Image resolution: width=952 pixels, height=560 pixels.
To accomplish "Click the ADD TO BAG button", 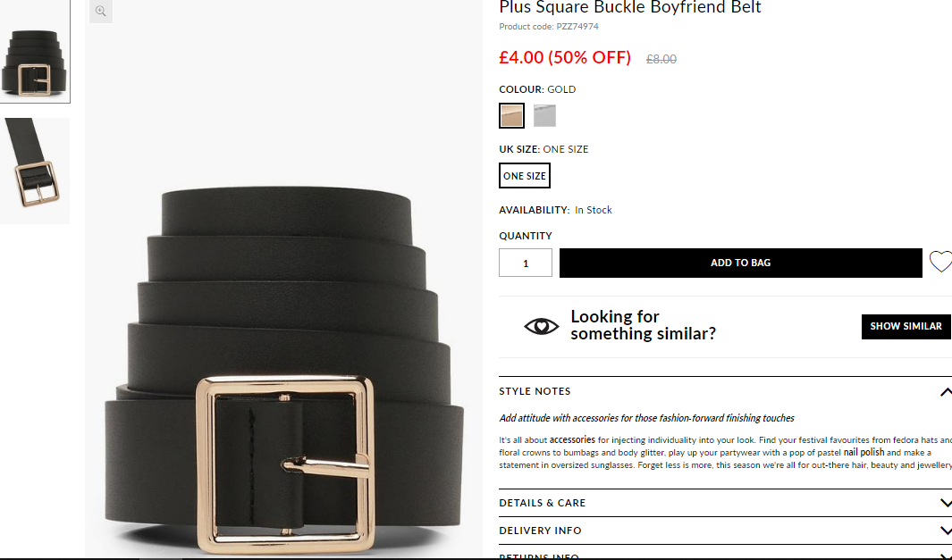I will [741, 263].
